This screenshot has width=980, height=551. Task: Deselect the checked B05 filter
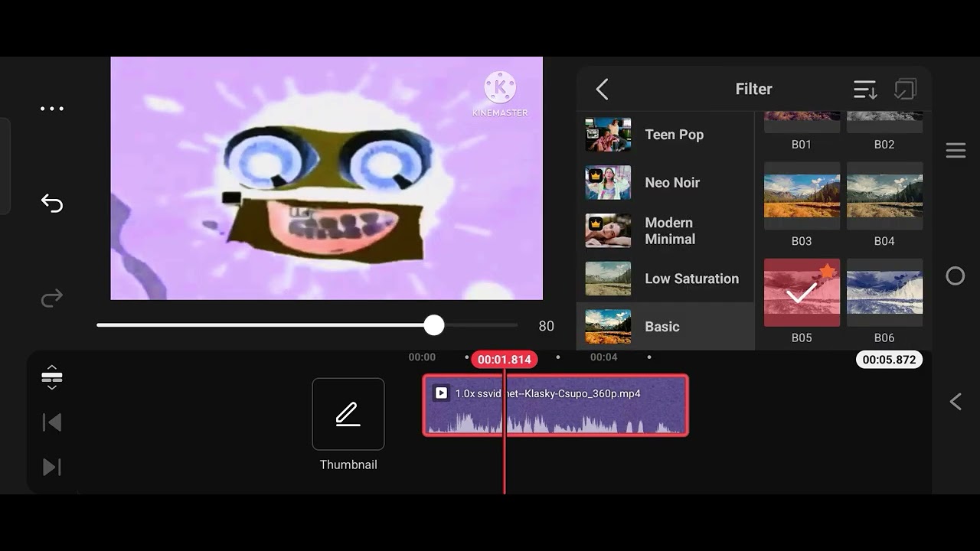pyautogui.click(x=802, y=292)
